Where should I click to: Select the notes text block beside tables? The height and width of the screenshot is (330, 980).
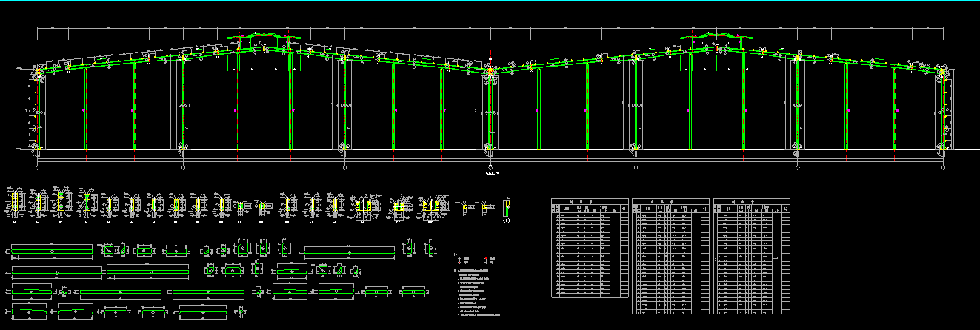489,292
